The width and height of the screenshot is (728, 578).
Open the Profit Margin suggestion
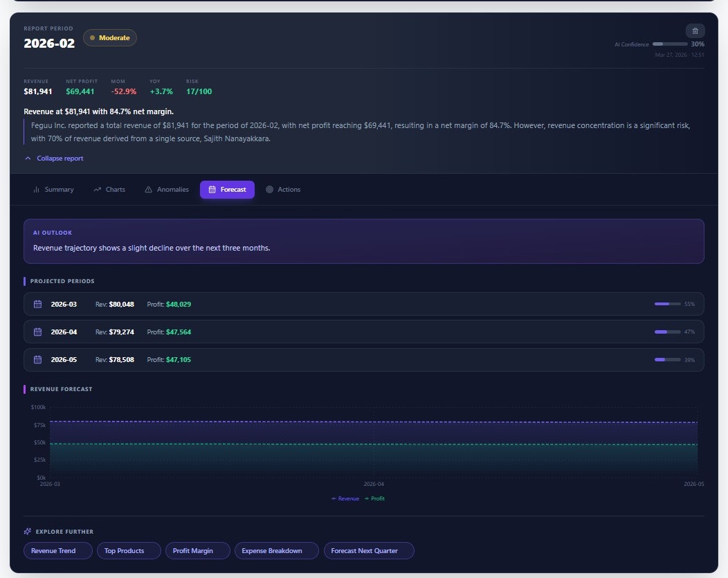tap(198, 550)
